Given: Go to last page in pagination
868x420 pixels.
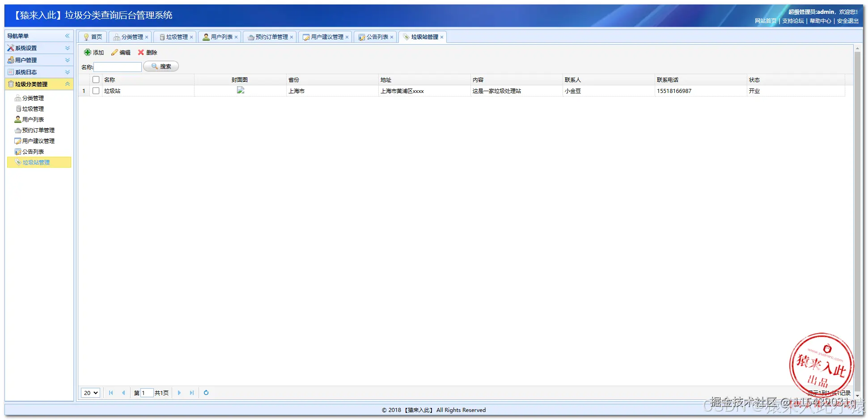Looking at the screenshot, I should (x=192, y=393).
